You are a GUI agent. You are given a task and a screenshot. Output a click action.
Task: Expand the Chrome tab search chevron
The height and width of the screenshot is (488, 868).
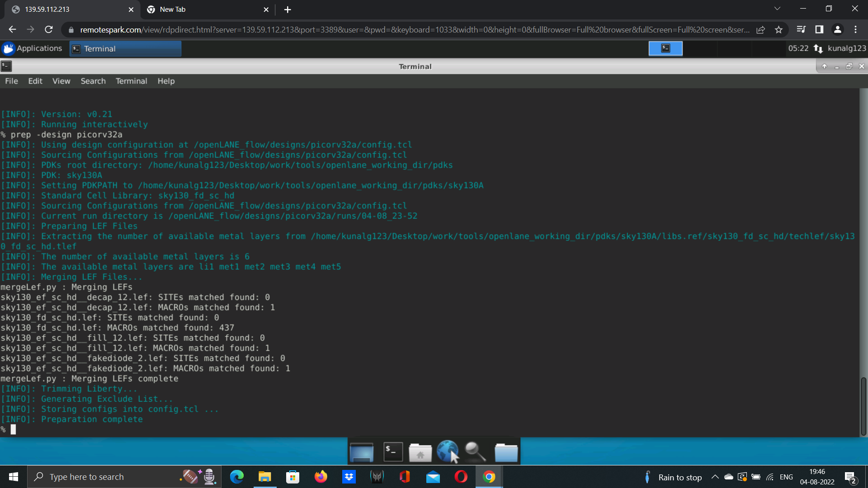[x=777, y=9]
